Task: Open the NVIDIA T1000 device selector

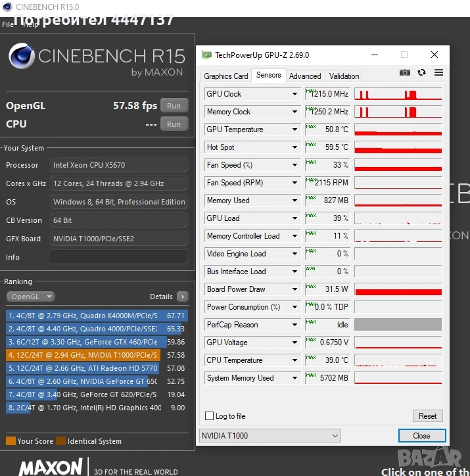Action: tap(270, 435)
